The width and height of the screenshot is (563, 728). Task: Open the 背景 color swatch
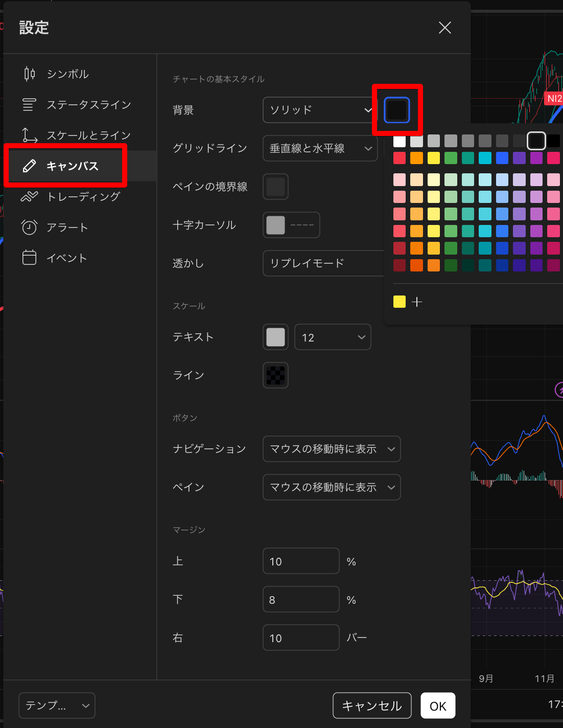pyautogui.click(x=397, y=110)
